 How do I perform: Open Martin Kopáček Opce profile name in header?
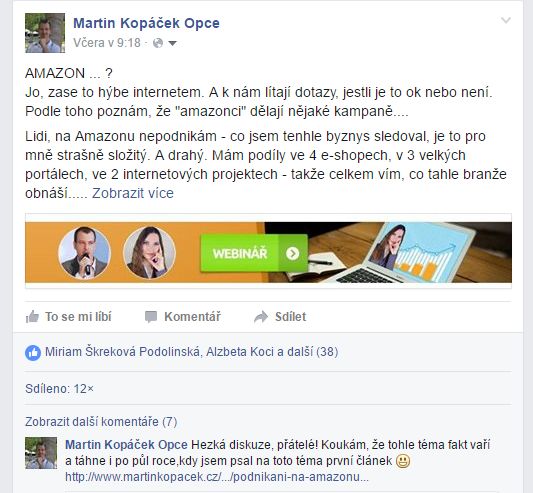(147, 23)
